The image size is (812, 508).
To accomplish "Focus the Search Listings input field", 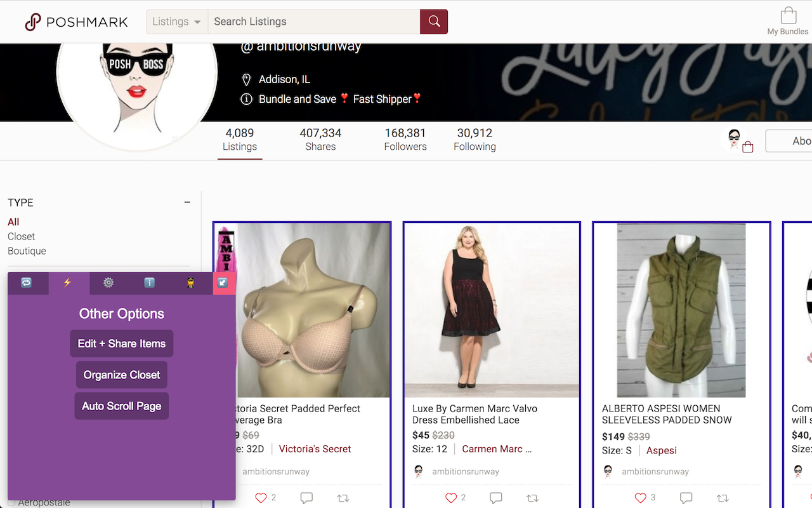I will pos(313,22).
